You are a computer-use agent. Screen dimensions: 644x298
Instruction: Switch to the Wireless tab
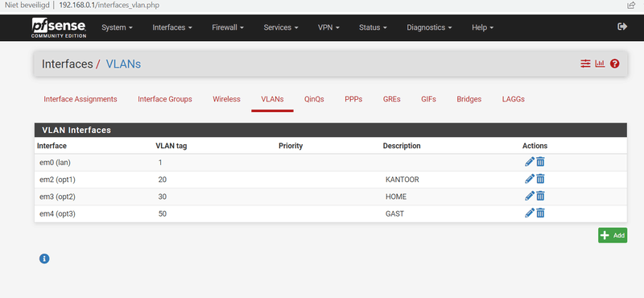click(x=226, y=99)
